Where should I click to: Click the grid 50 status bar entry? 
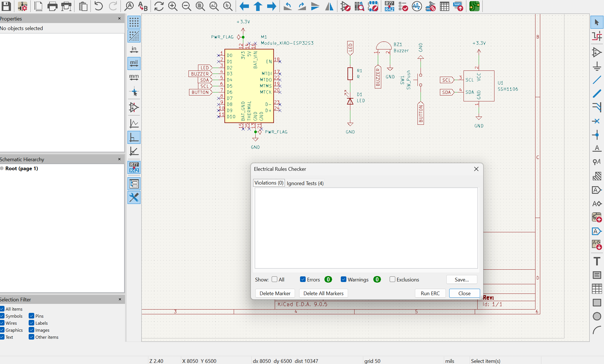pos(372,361)
